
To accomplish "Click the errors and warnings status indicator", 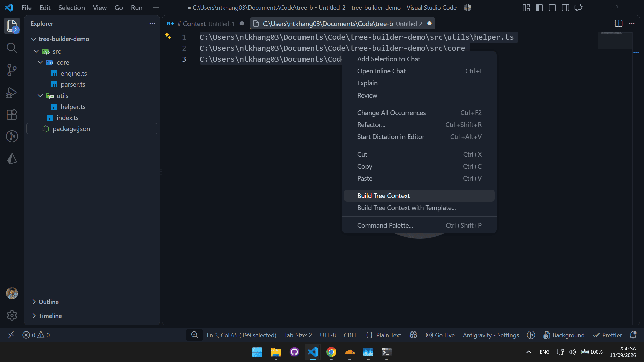I will (x=36, y=335).
